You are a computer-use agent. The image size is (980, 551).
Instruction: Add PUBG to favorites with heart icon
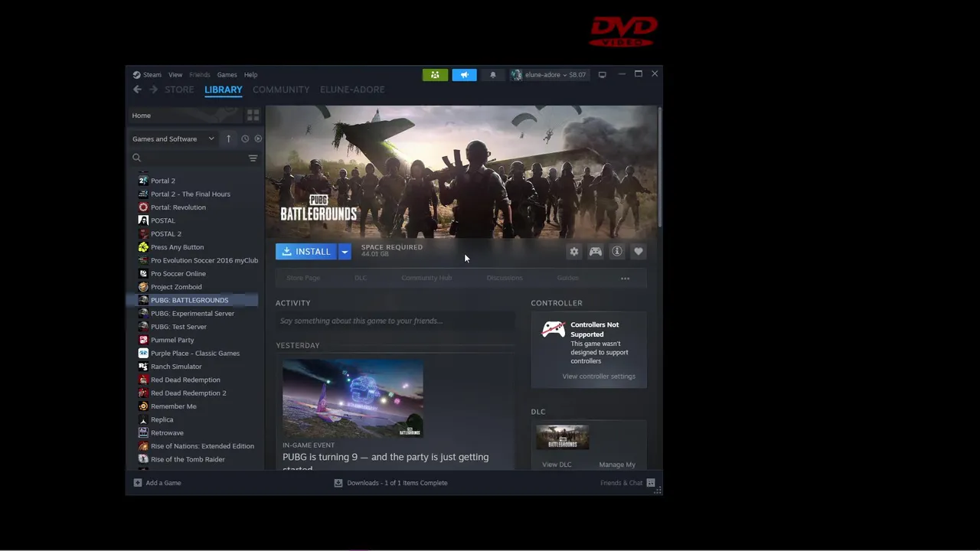pyautogui.click(x=639, y=251)
